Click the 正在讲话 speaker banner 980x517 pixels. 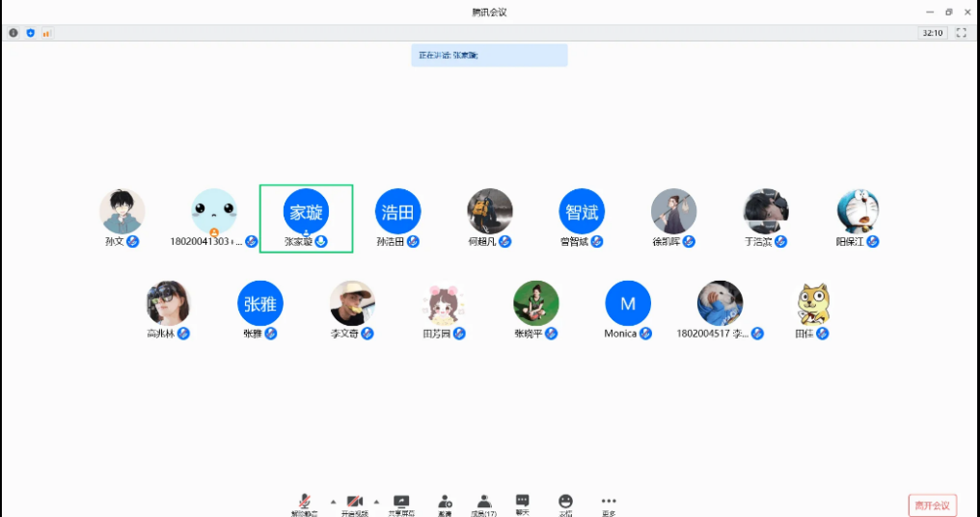[x=489, y=56]
